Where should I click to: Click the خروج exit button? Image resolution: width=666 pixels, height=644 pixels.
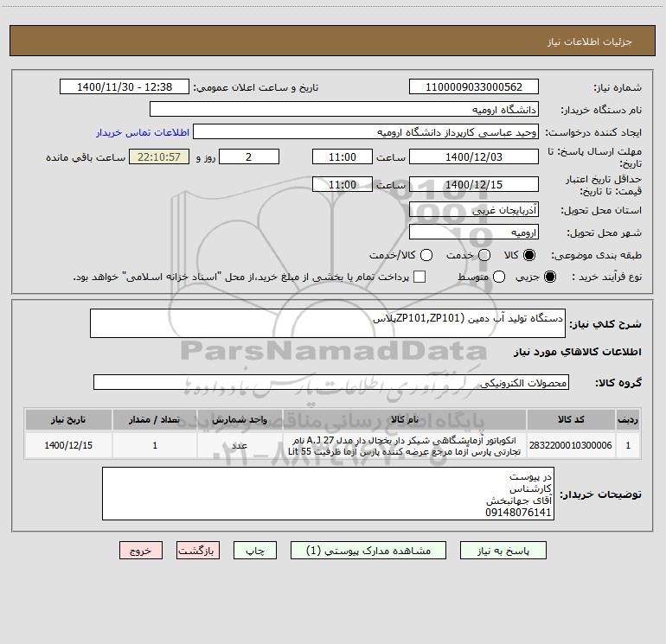point(141,551)
